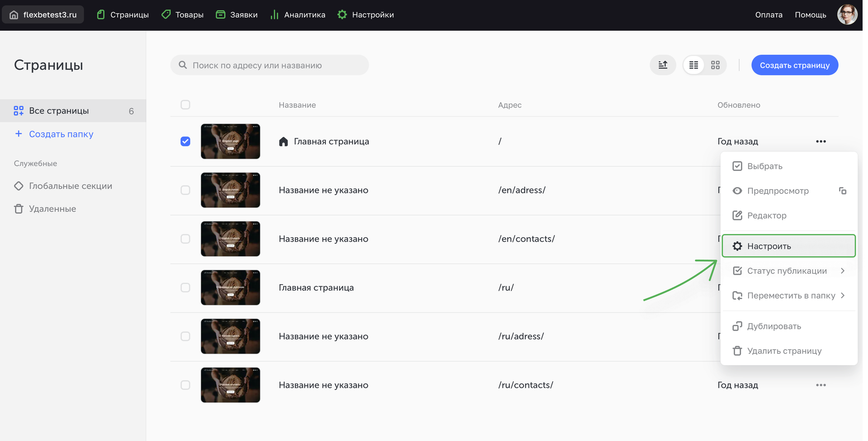This screenshot has height=441, width=868.
Task: Uncheck the Главная страница row checkbox
Action: (x=185, y=141)
